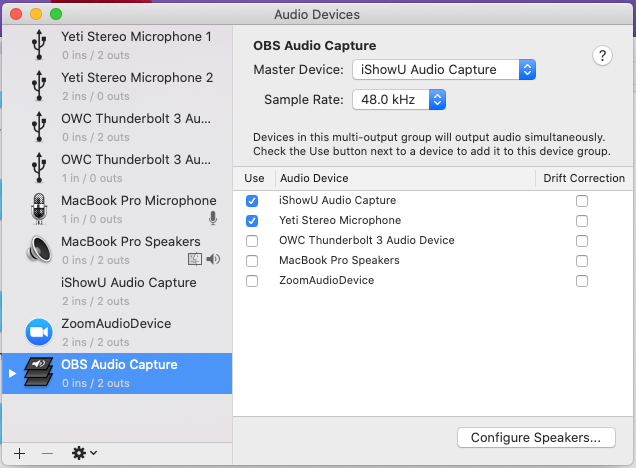Click the minus icon to remove device
Image resolution: width=636 pixels, height=468 pixels.
point(47,453)
